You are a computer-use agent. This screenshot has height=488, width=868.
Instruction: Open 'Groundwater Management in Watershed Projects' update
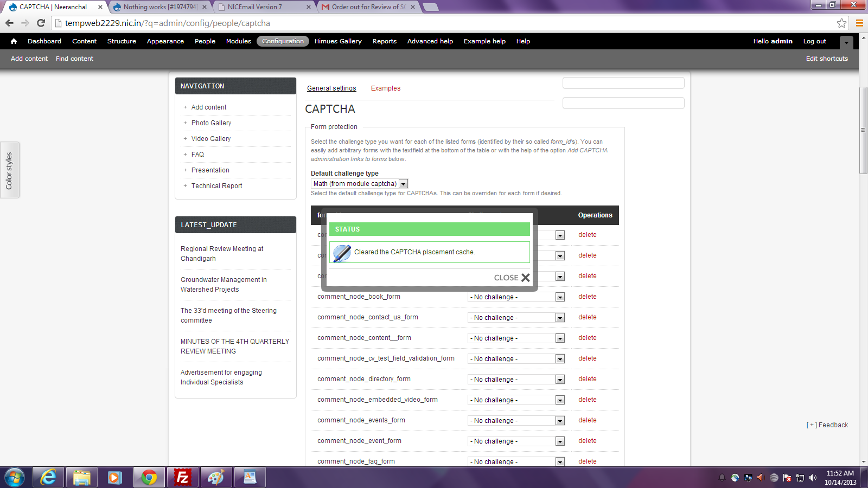pos(224,285)
